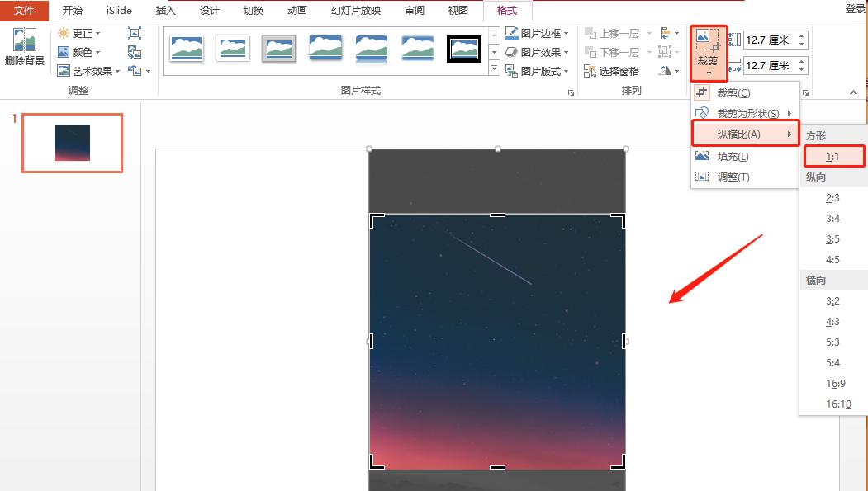Click the 登录 sign-in link
The image size is (868, 491).
tap(855, 9)
